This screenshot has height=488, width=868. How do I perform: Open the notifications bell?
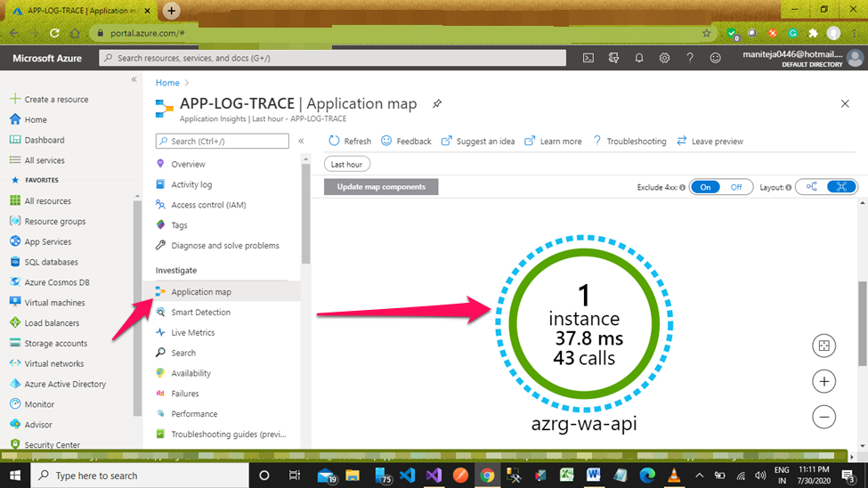pyautogui.click(x=639, y=58)
